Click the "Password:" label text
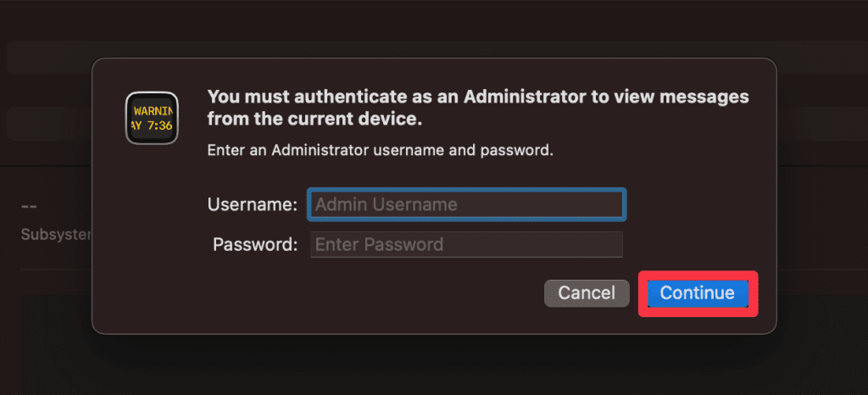This screenshot has height=395, width=868. tap(255, 244)
